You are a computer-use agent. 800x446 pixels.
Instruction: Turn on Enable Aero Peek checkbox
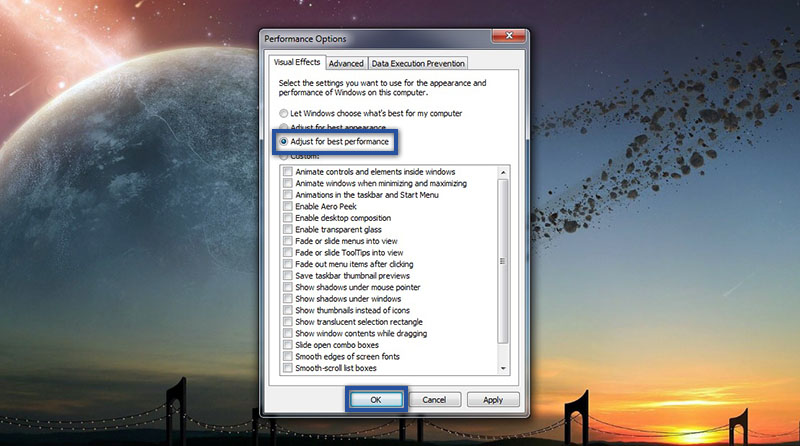click(x=289, y=206)
